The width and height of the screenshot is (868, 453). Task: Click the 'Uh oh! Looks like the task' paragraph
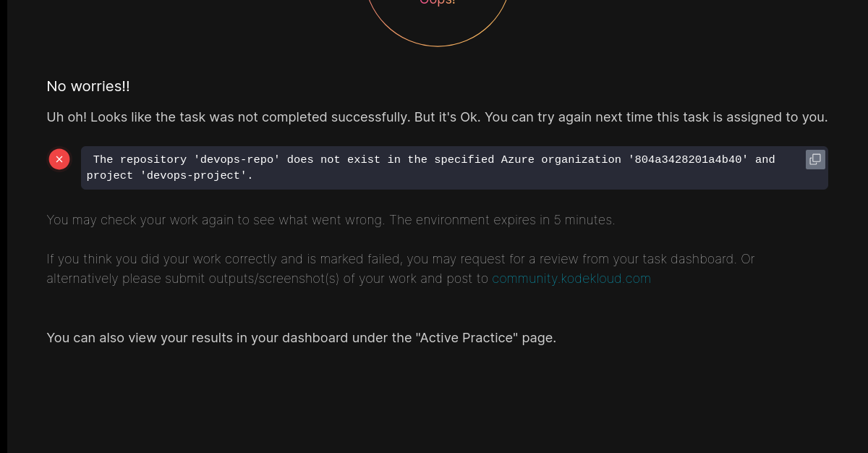point(437,117)
